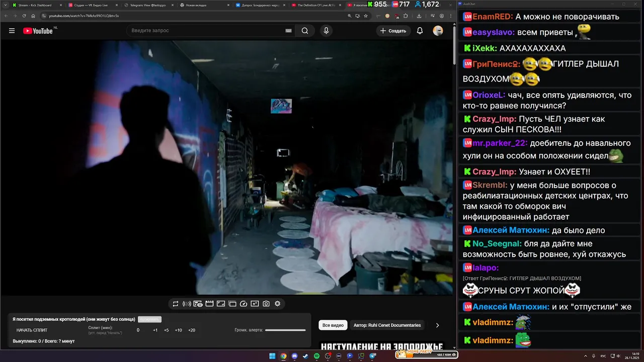Click the MEME PARTY taskbar widget
Image resolution: width=644 pixels, height=362 pixels.
click(x=427, y=354)
